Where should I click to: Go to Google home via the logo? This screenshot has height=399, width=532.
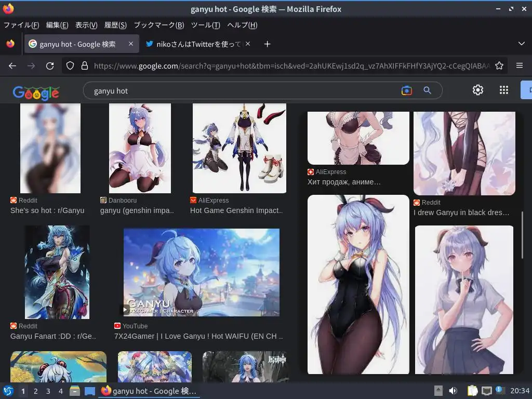point(36,92)
